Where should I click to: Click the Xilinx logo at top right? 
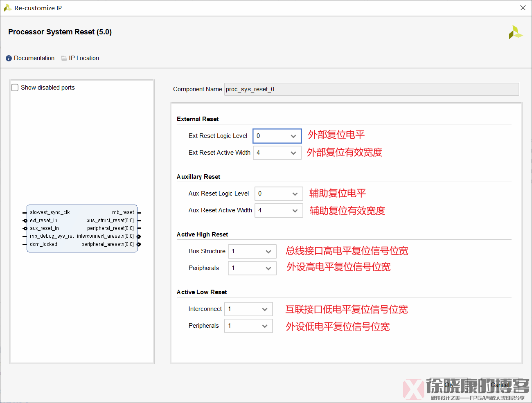tap(516, 32)
